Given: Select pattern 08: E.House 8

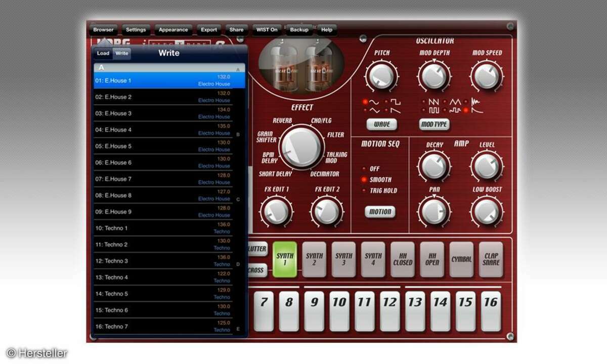Looking at the screenshot, I should (163, 195).
